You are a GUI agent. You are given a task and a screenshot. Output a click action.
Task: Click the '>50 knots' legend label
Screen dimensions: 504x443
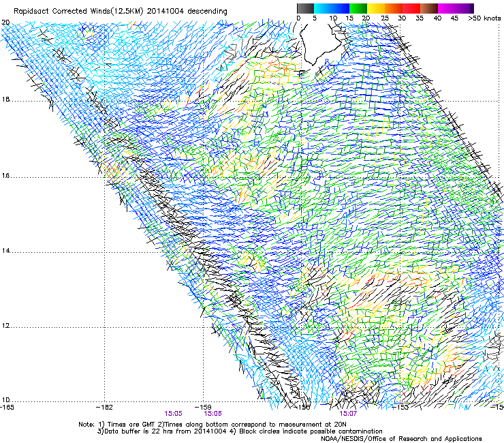[484, 18]
